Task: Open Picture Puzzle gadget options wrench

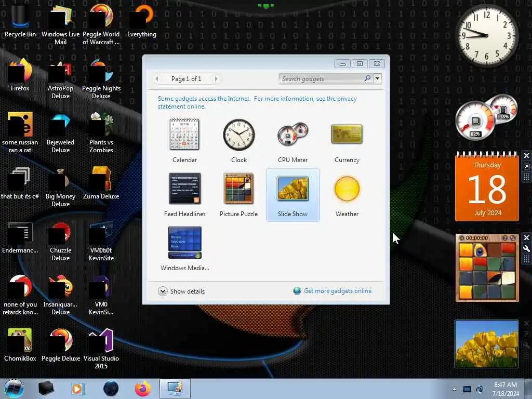Action: coord(526,249)
